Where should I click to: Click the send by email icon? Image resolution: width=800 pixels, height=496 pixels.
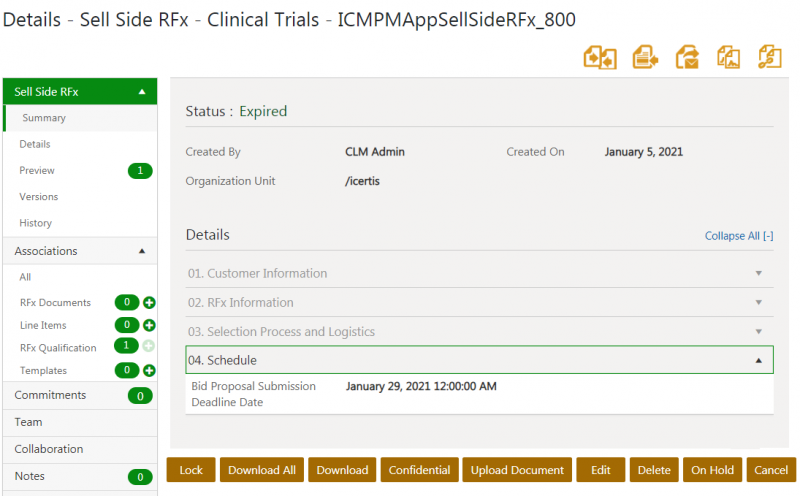[x=687, y=57]
